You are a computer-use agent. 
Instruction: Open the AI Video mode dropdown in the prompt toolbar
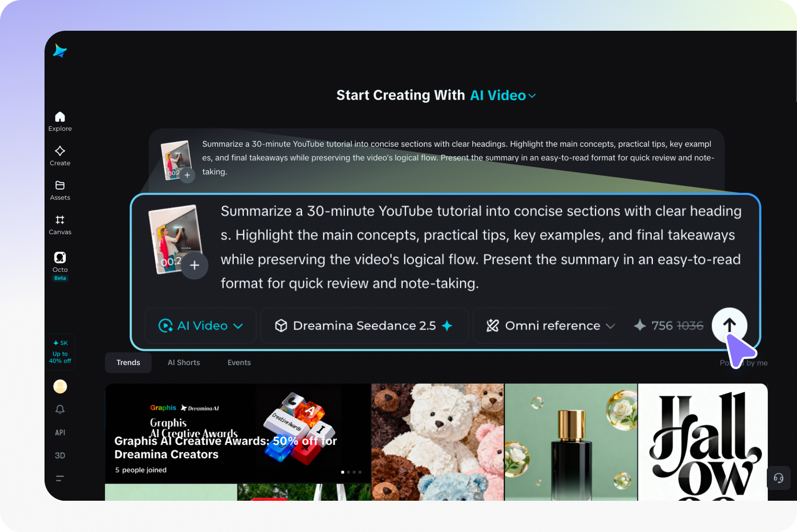(201, 325)
